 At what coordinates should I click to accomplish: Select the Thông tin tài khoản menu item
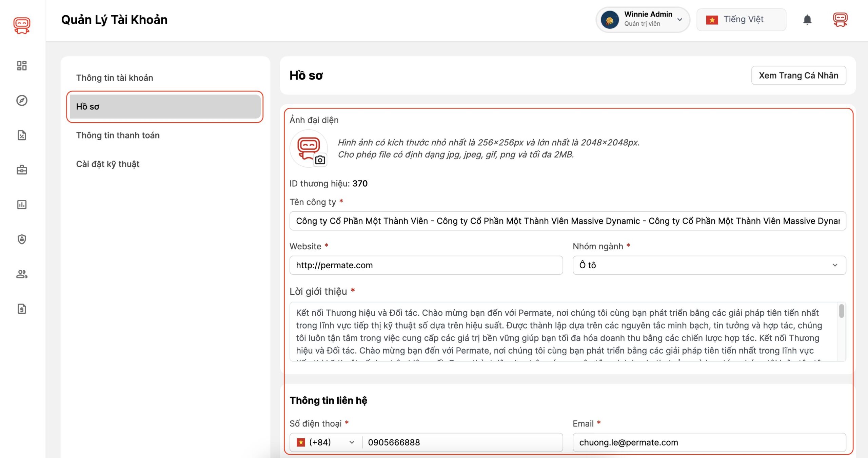point(115,78)
